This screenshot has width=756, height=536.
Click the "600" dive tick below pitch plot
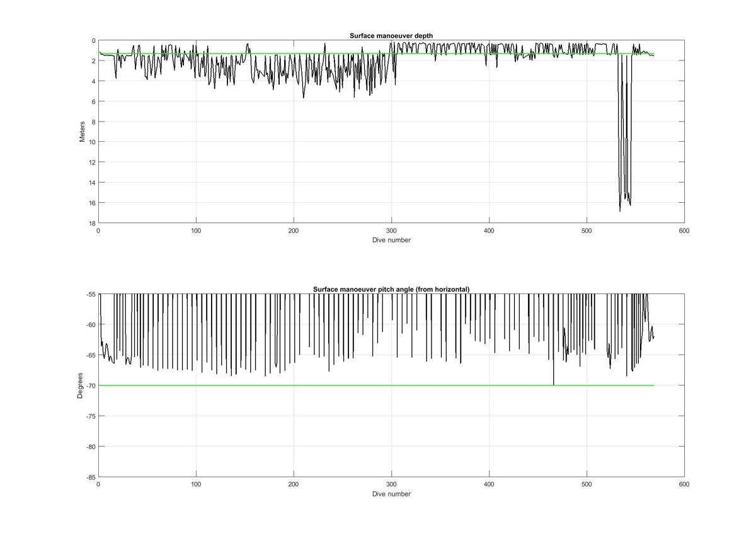tap(684, 484)
